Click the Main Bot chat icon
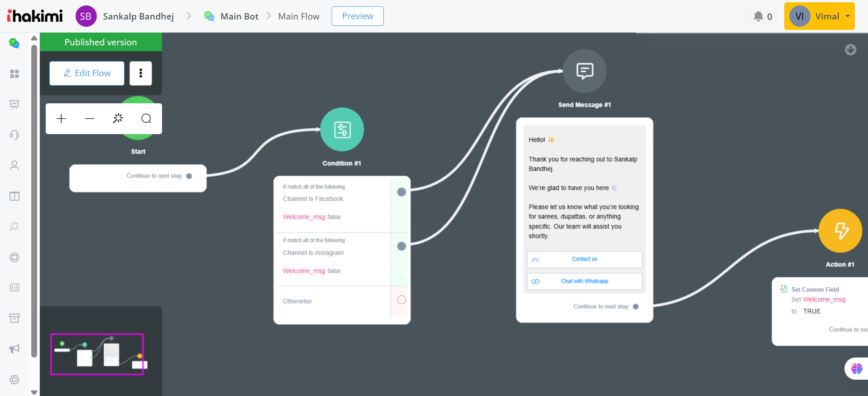 [x=209, y=16]
